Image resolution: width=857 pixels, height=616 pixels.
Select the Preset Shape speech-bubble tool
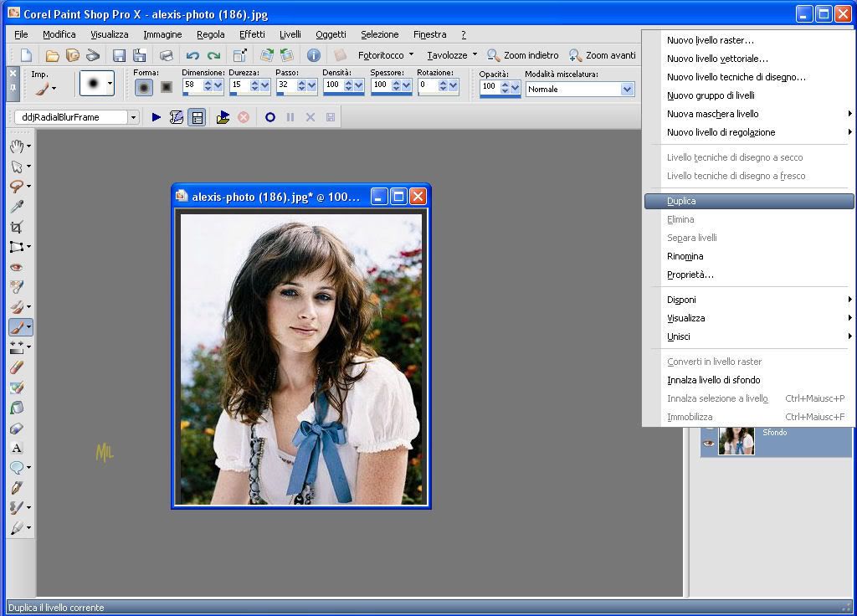coord(17,468)
